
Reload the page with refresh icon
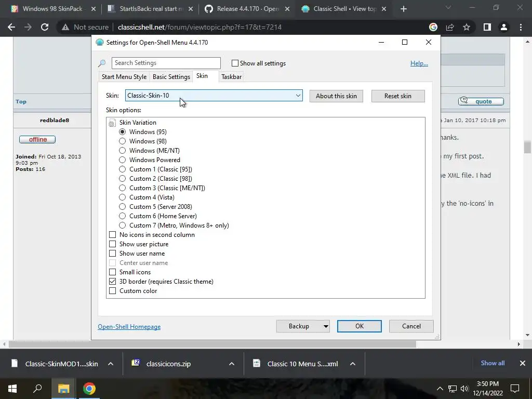[x=45, y=27]
